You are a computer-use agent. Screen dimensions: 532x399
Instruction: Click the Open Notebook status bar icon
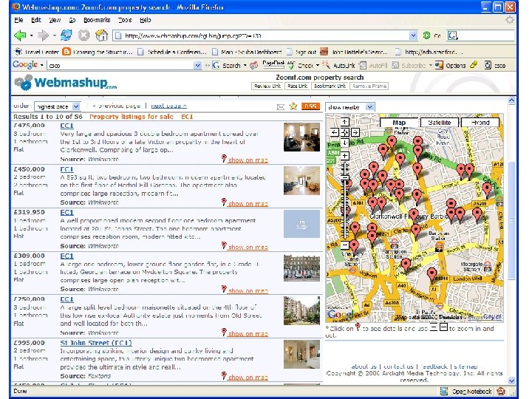443,391
